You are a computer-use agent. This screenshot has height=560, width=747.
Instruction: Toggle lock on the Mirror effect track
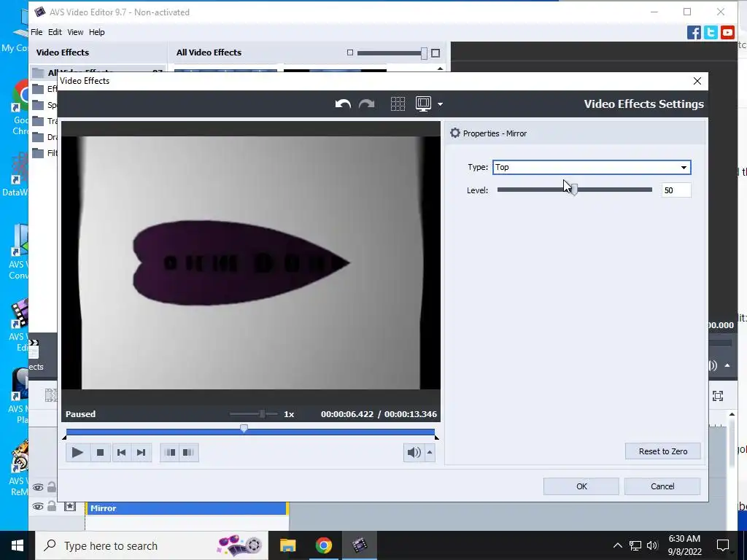pos(52,506)
